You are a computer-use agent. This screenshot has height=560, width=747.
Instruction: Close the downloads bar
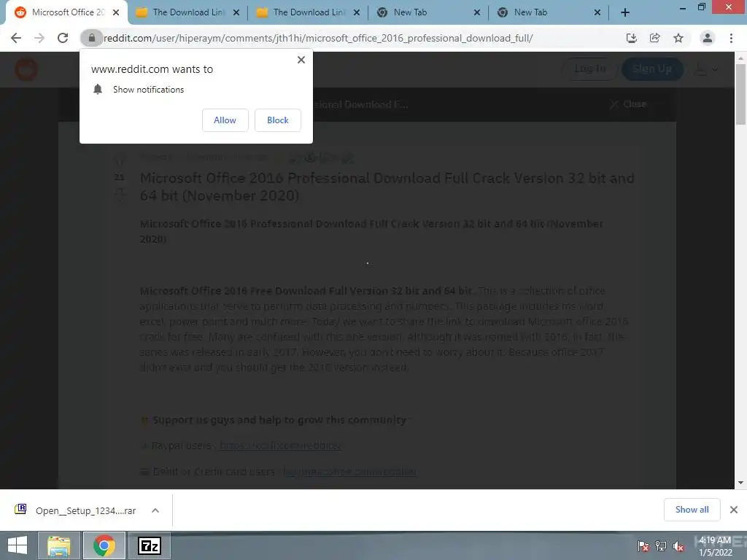click(734, 510)
